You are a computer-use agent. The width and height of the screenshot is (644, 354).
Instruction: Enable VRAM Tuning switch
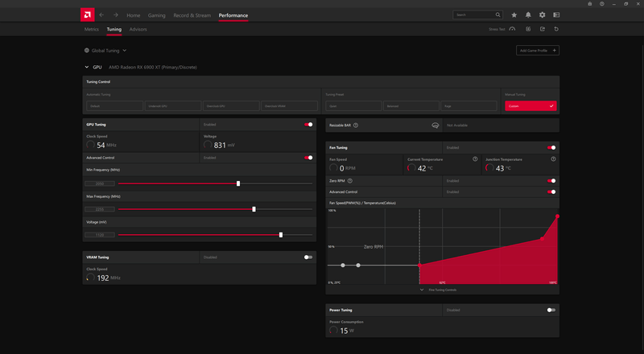click(308, 257)
